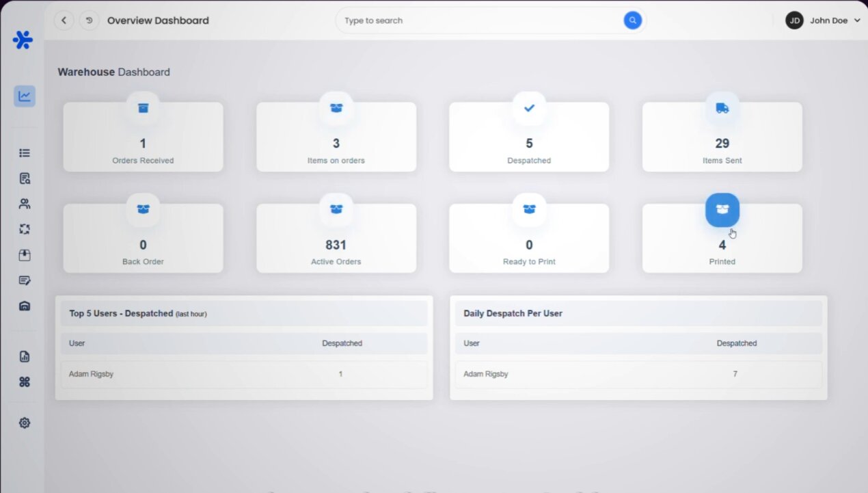The height and width of the screenshot is (493, 868).
Task: Click the package box icon in sidebar
Action: click(x=25, y=255)
